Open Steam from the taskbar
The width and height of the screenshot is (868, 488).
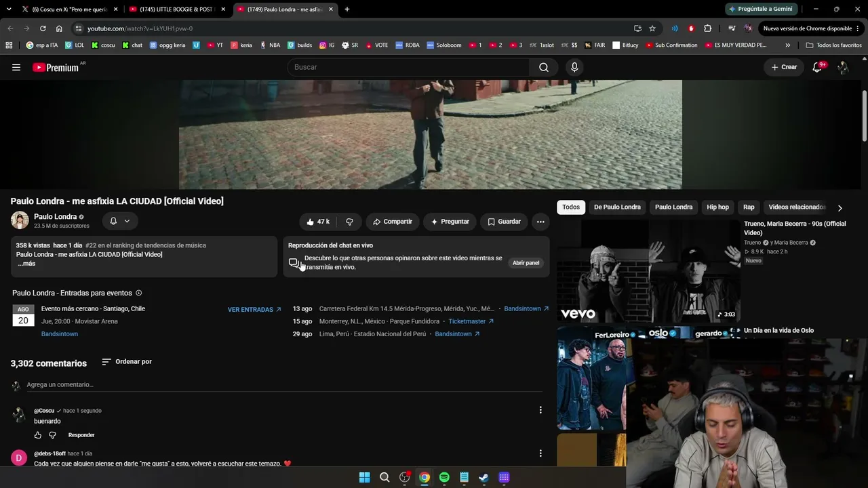click(x=484, y=477)
